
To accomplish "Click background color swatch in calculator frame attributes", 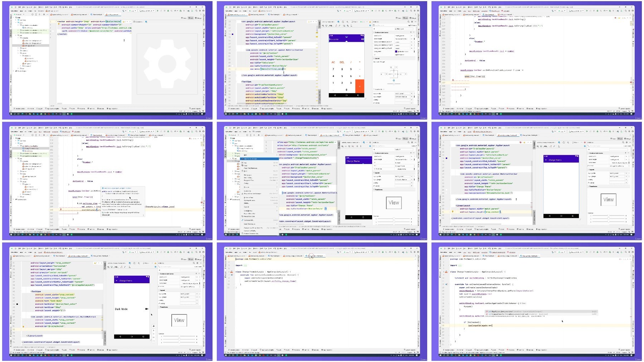I will point(396,52).
